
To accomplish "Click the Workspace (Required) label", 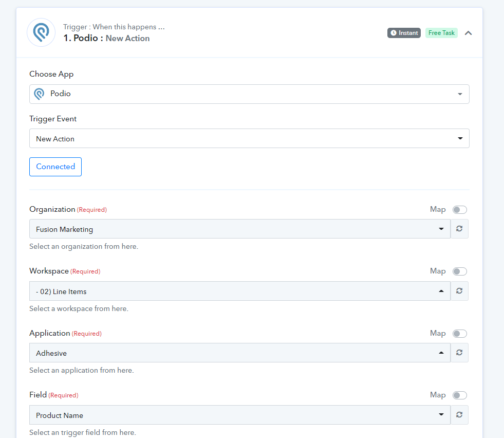I will point(65,271).
